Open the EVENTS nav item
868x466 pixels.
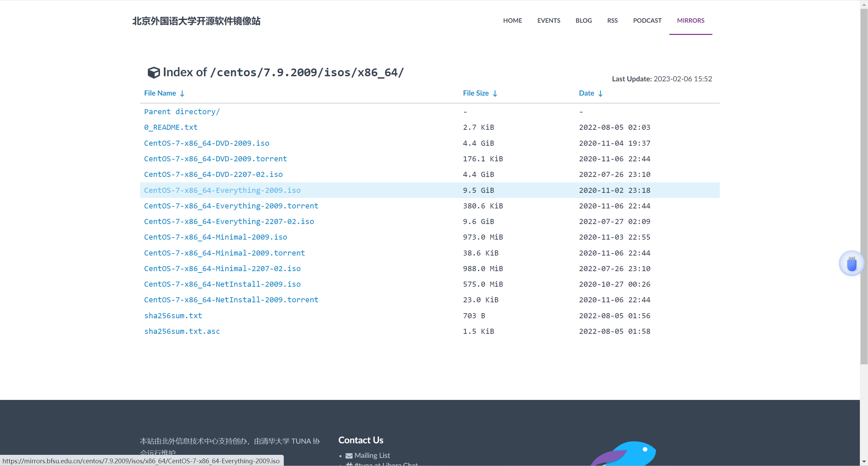point(549,20)
